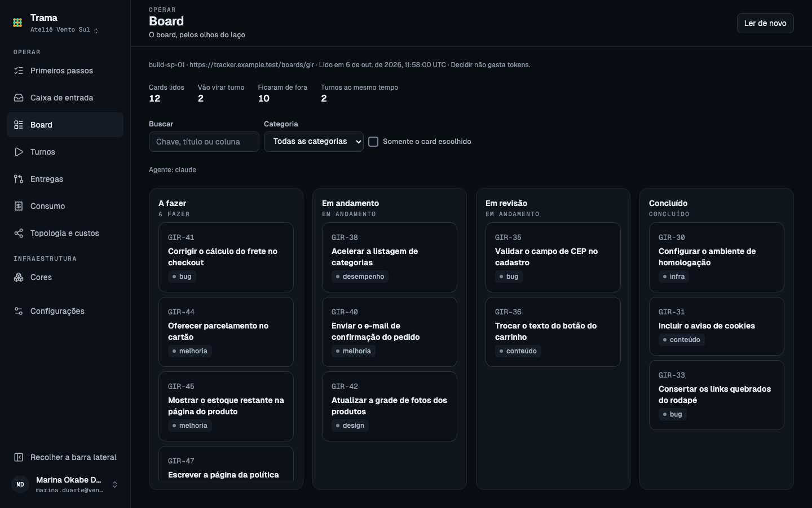This screenshot has height=508, width=812.
Task: Click the 'Vão virar turno' count of 2
Action: (x=201, y=99)
